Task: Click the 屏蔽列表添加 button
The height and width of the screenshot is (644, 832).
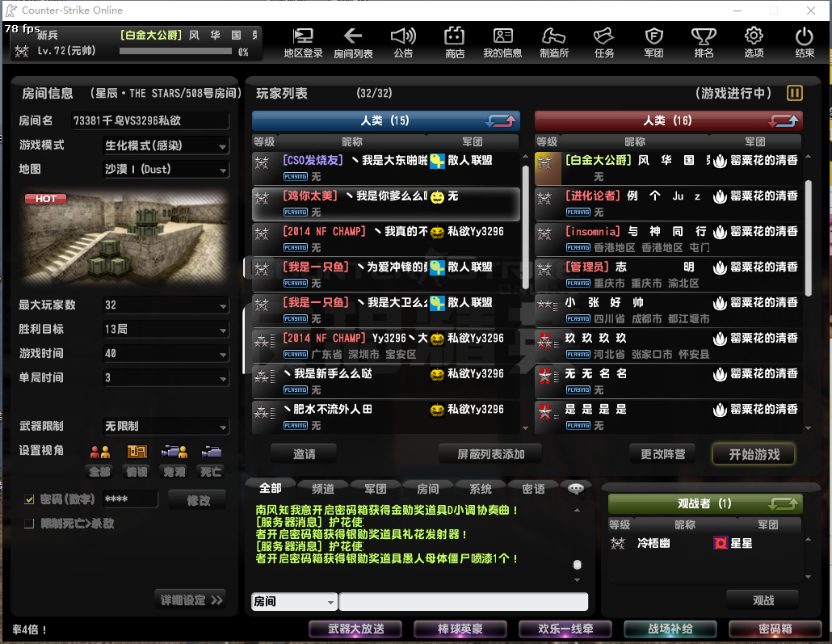Action: (491, 454)
